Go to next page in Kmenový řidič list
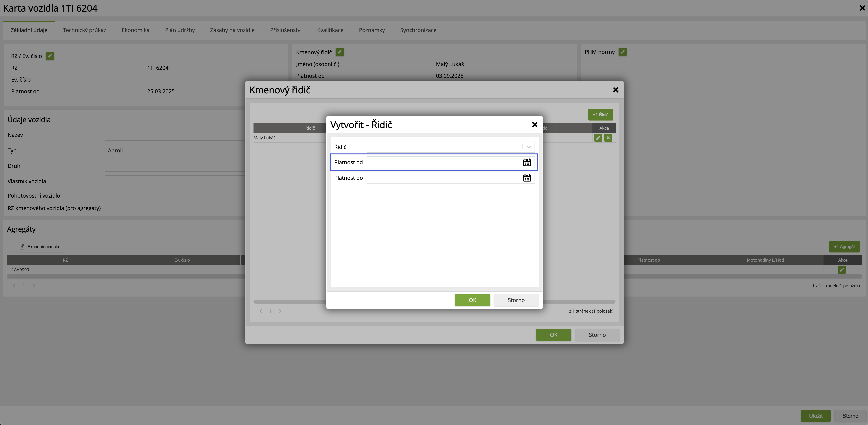The height and width of the screenshot is (425, 868). point(280,311)
